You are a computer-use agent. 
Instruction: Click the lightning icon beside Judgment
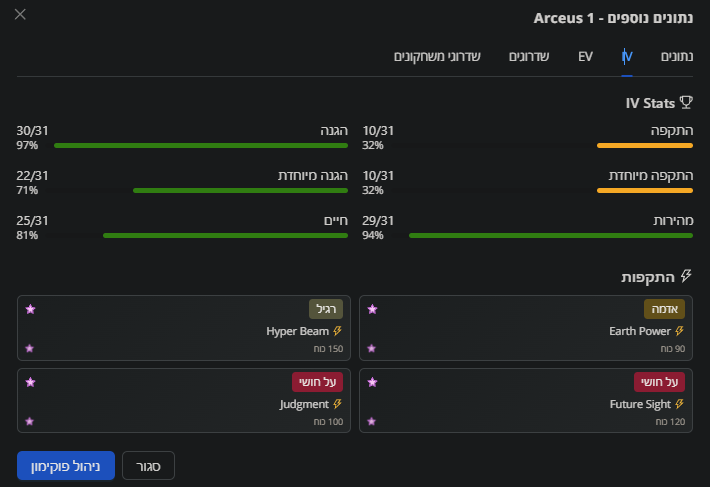(x=337, y=404)
